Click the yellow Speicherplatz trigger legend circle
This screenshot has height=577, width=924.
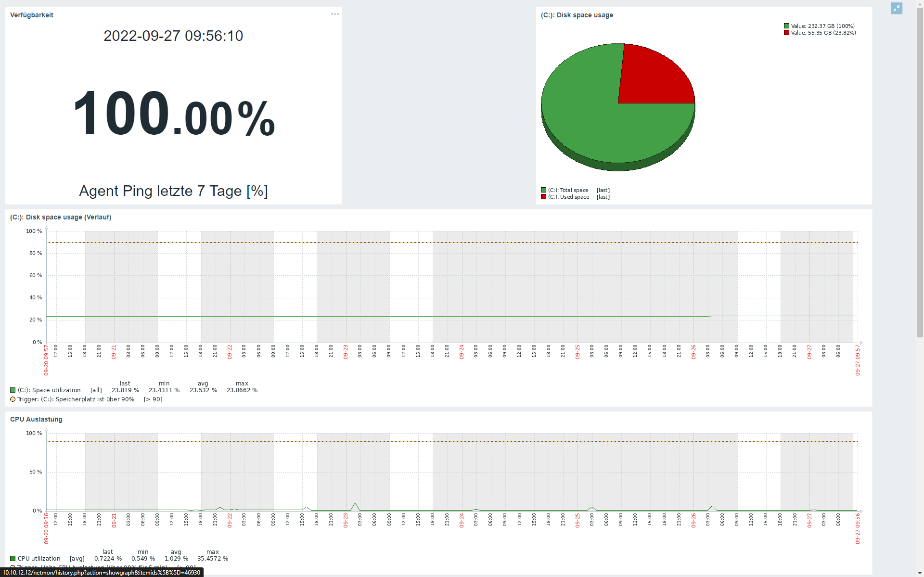(x=13, y=399)
